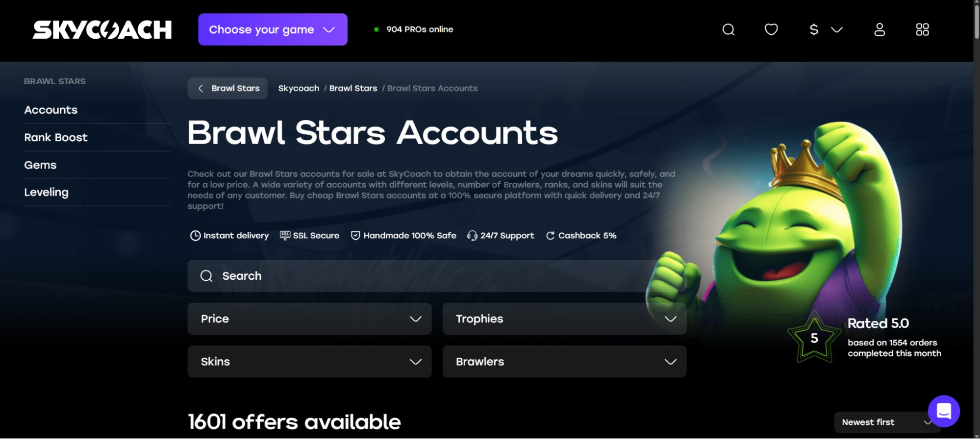This screenshot has width=980, height=439.
Task: Click the five-star rating badge
Action: [814, 338]
